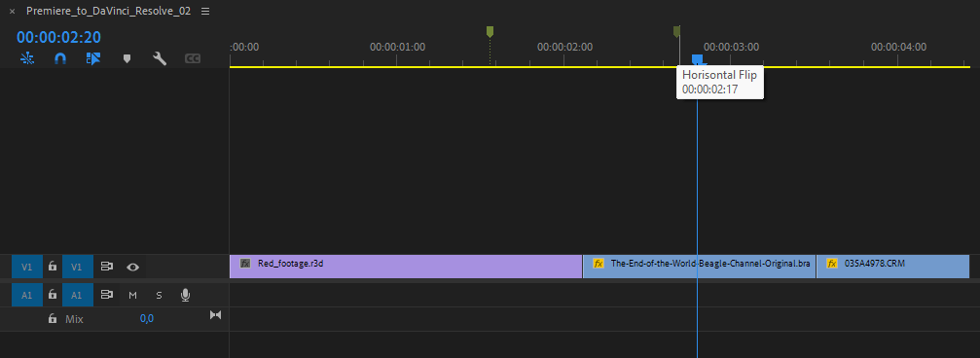This screenshot has width=980, height=358.
Task: Click fx badge on 035A4978.CRM clip
Action: 832,264
